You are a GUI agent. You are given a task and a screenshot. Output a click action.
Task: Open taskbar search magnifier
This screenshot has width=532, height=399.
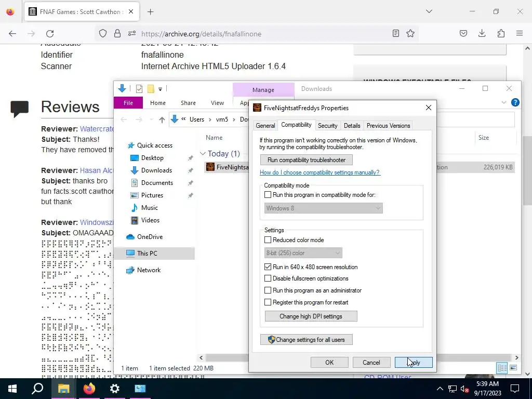pos(37,388)
